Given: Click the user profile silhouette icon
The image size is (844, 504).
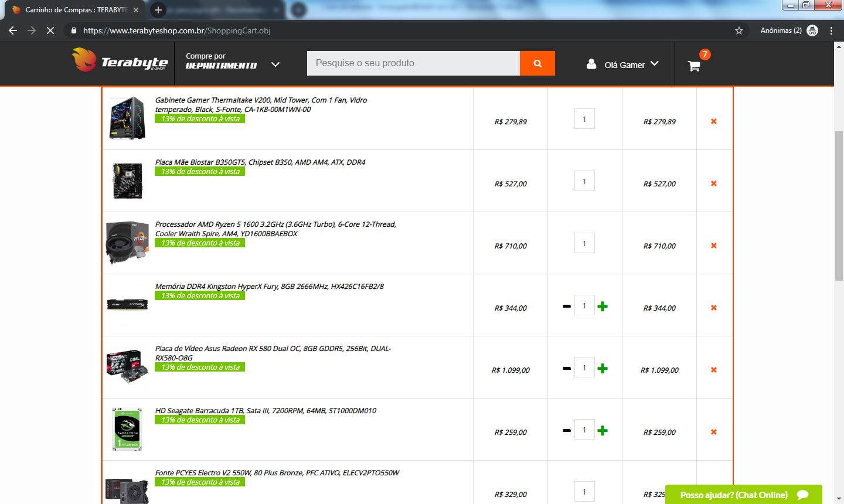Looking at the screenshot, I should [x=591, y=64].
